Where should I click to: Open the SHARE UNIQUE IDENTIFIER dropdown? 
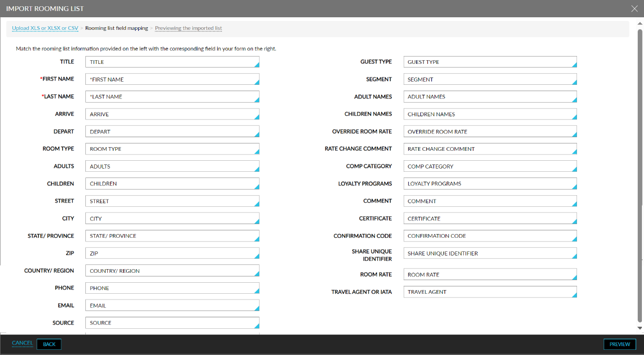(490, 253)
